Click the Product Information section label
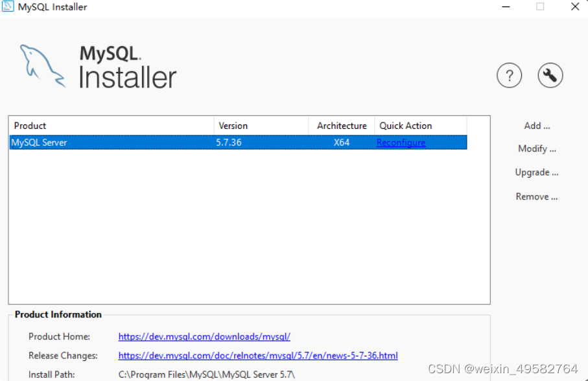The image size is (588, 381). pyautogui.click(x=58, y=314)
